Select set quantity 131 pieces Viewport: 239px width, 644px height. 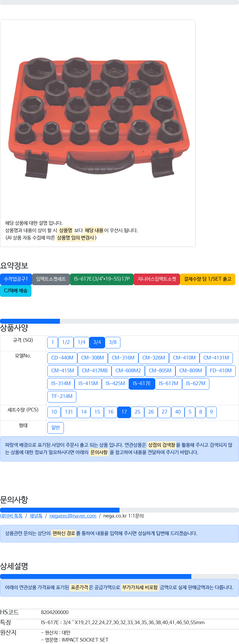(x=69, y=412)
